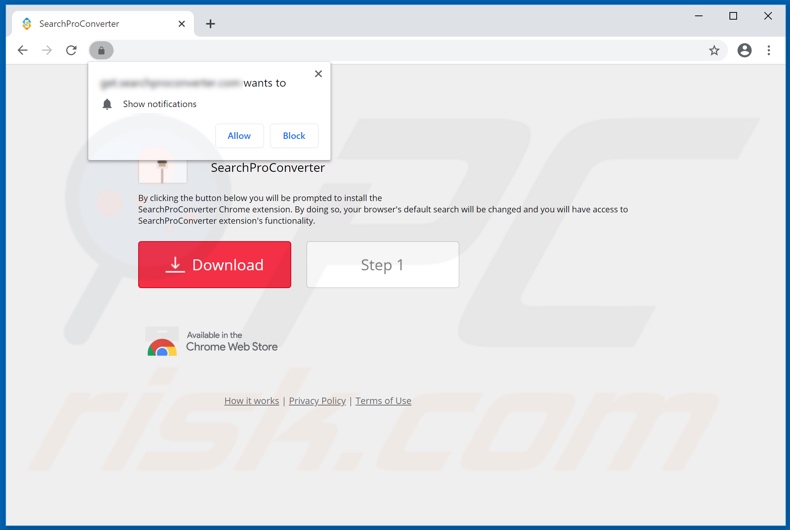Click the address bar field
The width and height of the screenshot is (790, 530).
pyautogui.click(x=408, y=50)
